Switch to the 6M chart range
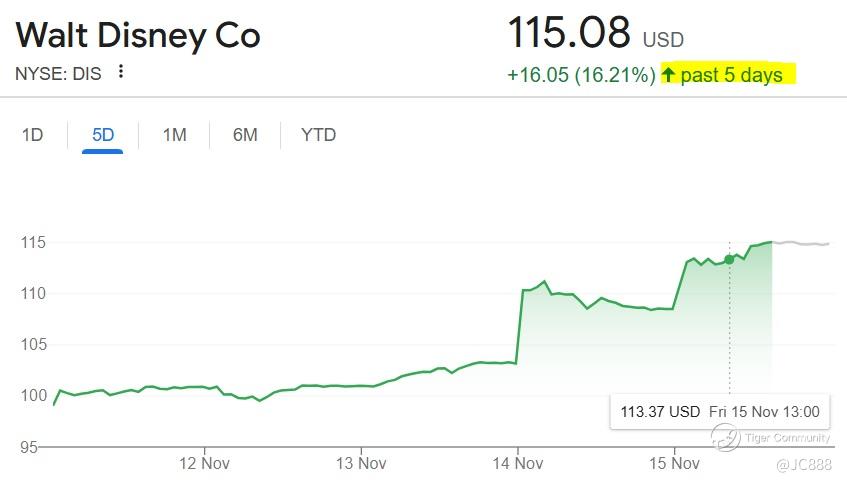The height and width of the screenshot is (484, 847). tap(245, 135)
